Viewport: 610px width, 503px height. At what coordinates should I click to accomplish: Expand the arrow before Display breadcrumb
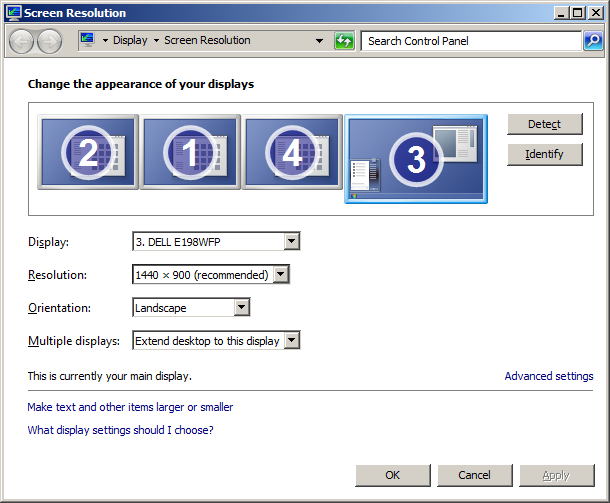click(105, 40)
